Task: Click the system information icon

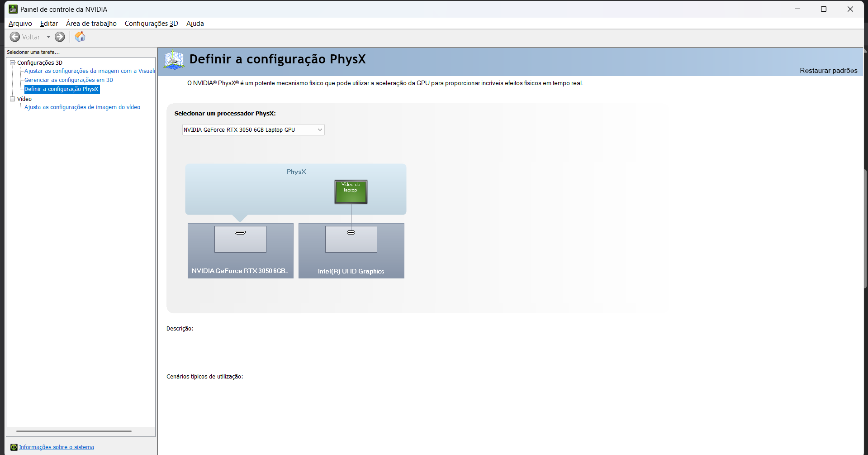Action: [x=14, y=447]
